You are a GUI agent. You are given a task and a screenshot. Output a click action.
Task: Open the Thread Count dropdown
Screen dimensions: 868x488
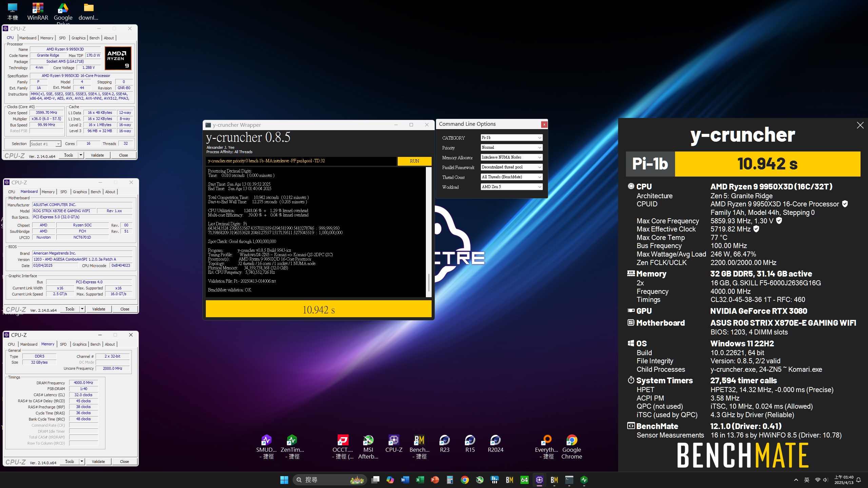click(x=512, y=177)
